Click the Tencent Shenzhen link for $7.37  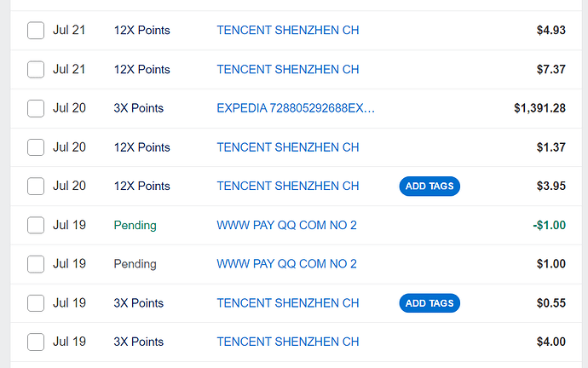pyautogui.click(x=288, y=70)
